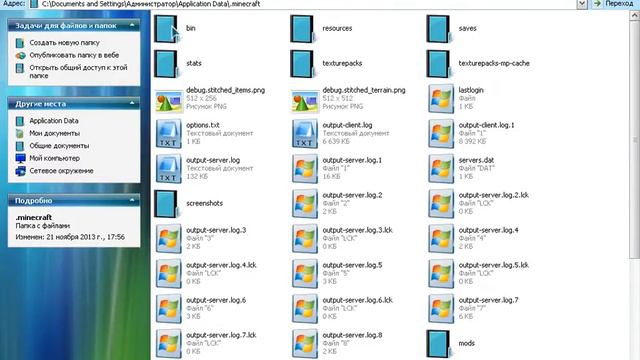Click 'Опубликовать папку в вебе' link
This screenshot has height=360, width=640.
[x=74, y=55]
